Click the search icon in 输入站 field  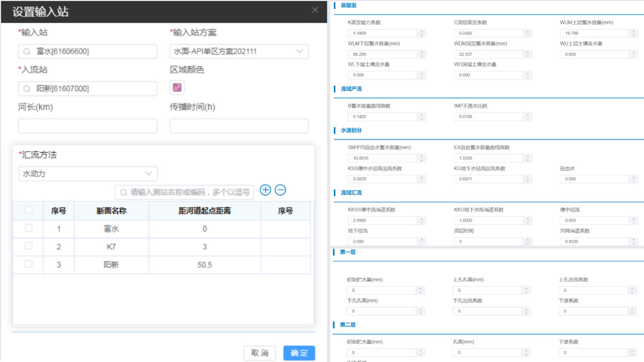pyautogui.click(x=27, y=52)
